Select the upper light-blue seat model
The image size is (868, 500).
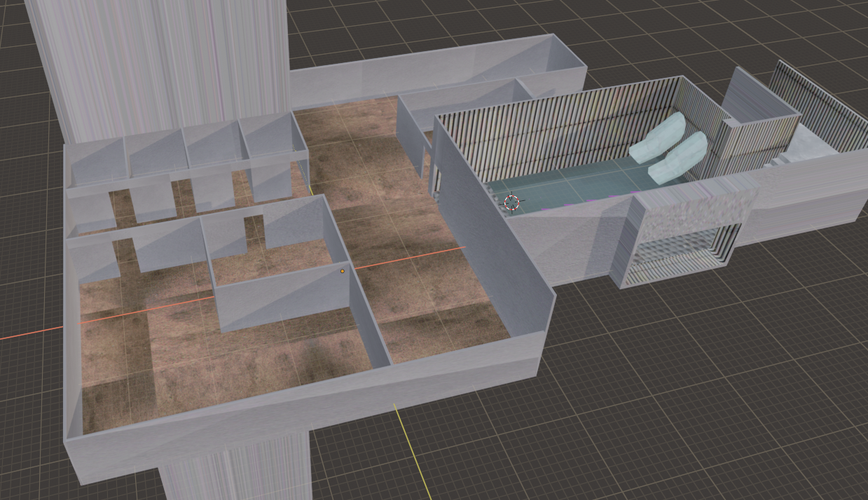[658, 137]
